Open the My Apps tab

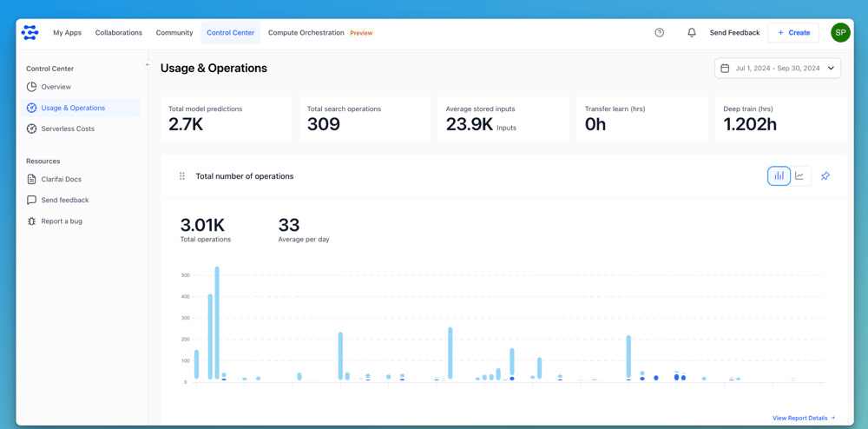(67, 33)
